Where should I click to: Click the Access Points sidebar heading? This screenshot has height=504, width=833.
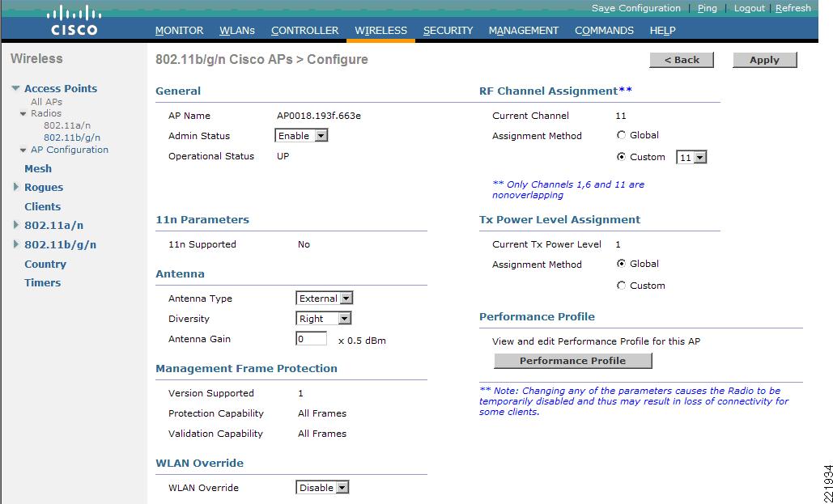point(61,88)
